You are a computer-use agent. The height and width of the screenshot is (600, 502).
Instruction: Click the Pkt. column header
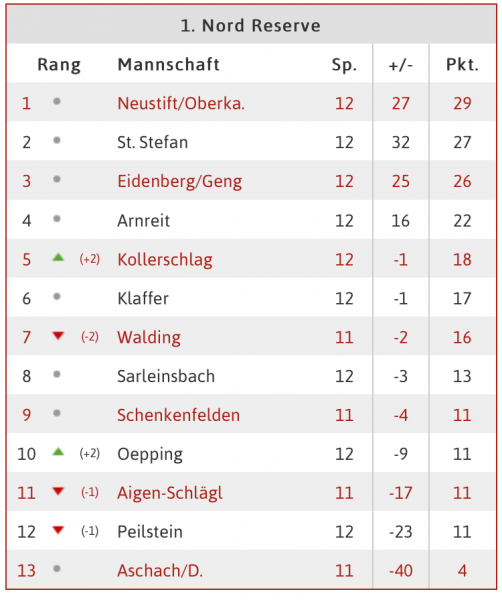[x=463, y=65]
